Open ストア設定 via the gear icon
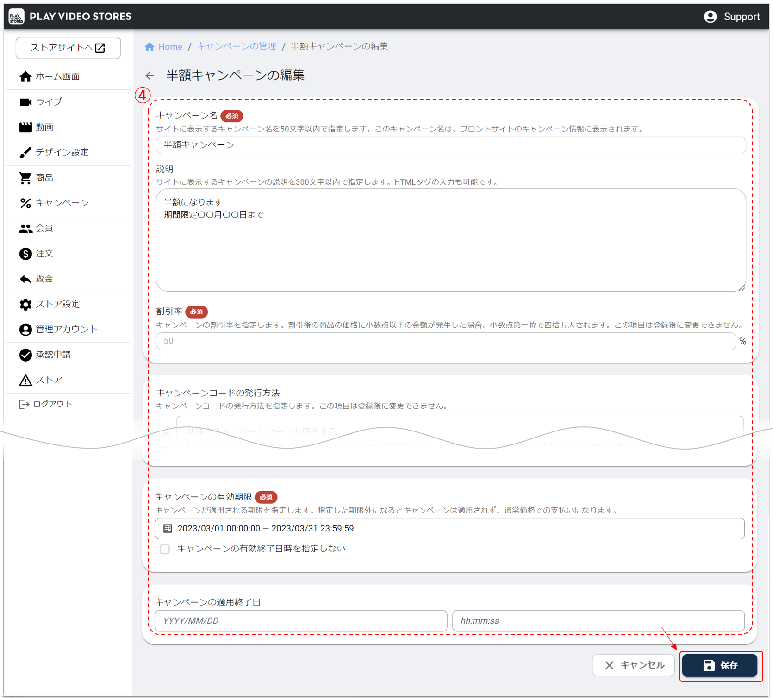This screenshot has height=700, width=773. pyautogui.click(x=25, y=304)
